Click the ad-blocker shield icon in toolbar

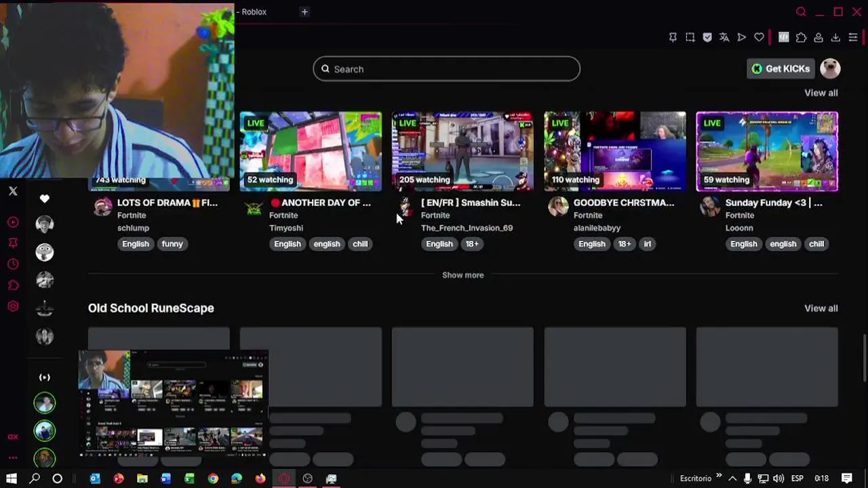[707, 38]
